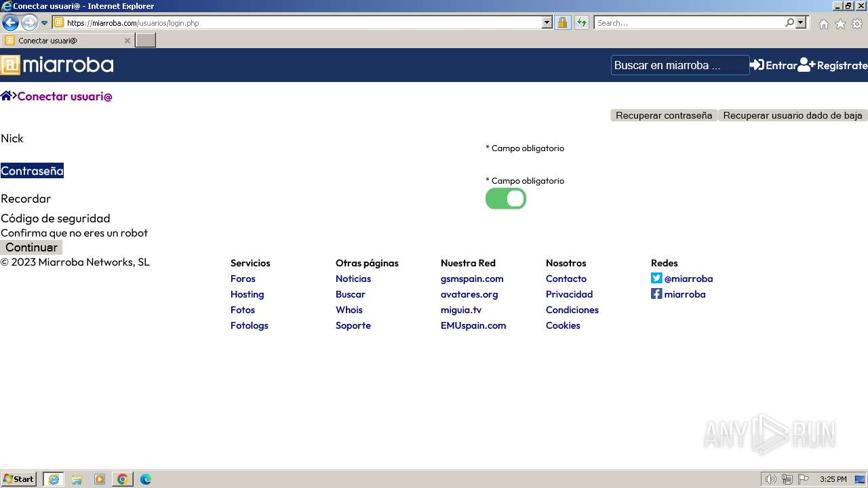Select the Conectar usuari@ tab

68,41
